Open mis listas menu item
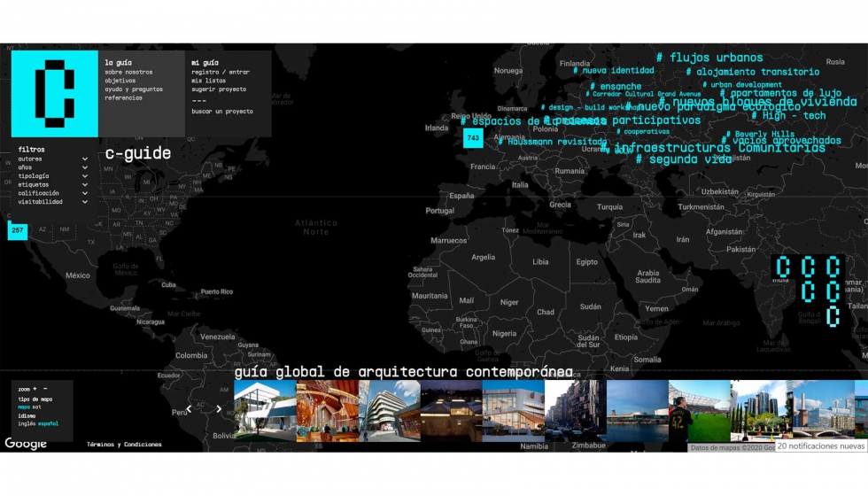This screenshot has width=868, height=496. point(208,81)
